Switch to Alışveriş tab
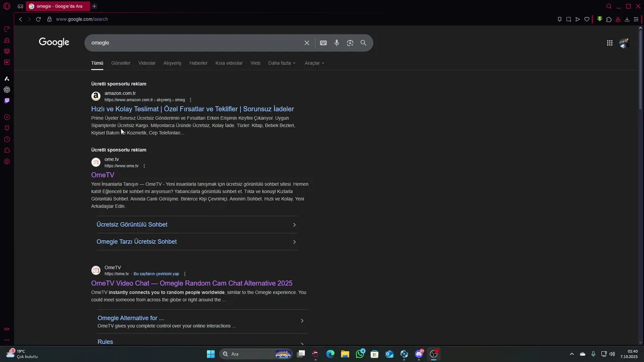644x362 pixels. [172, 63]
